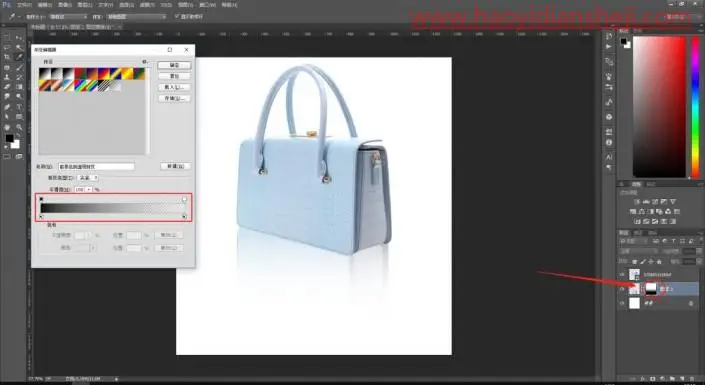Add a Brightness/Contrast adjustment
The width and height of the screenshot is (705, 385).
coord(637,202)
